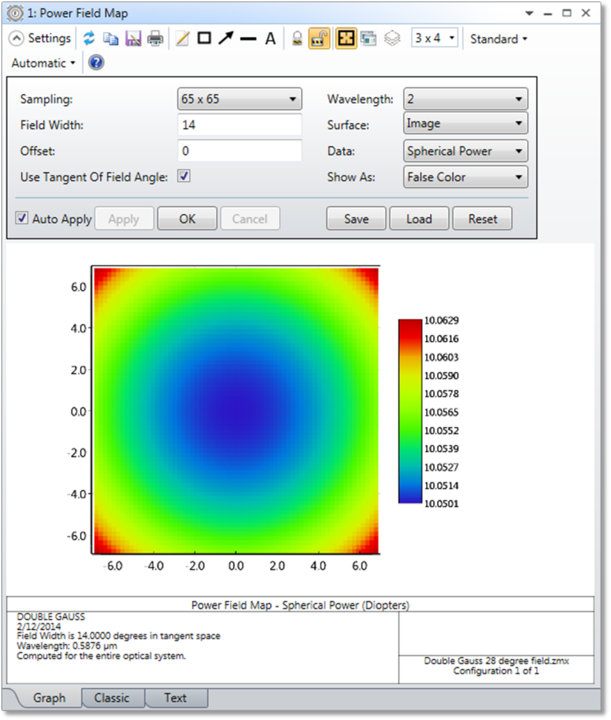Click the false color scale bar
Image resolution: width=611 pixels, height=720 pixels.
pyautogui.click(x=410, y=411)
